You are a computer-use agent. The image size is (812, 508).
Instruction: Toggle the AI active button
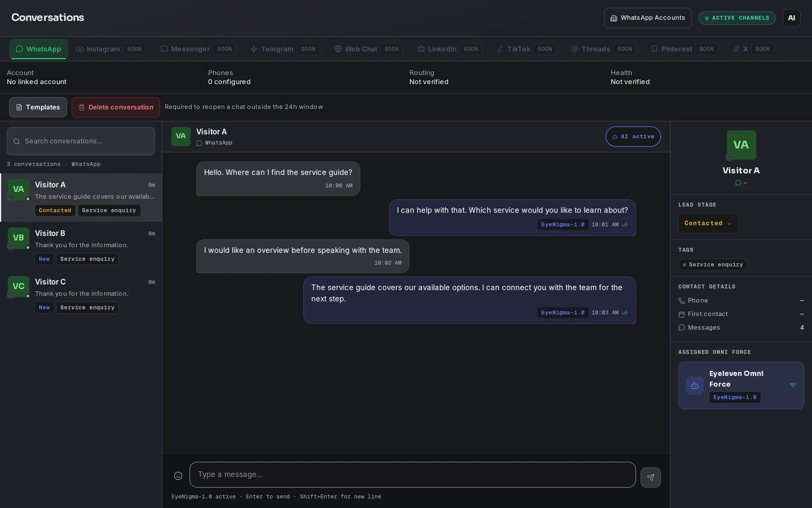coord(633,137)
